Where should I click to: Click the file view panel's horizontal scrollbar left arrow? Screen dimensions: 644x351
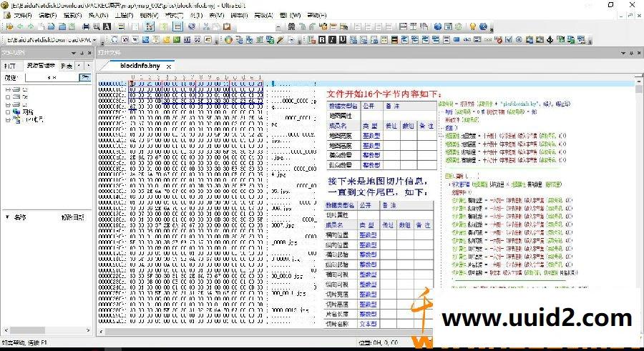click(x=6, y=330)
